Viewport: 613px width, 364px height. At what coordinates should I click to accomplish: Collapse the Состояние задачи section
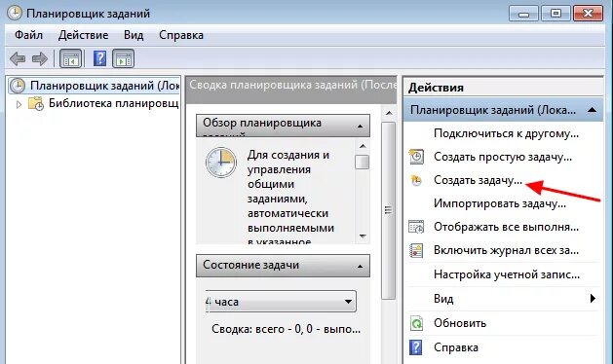[360, 267]
